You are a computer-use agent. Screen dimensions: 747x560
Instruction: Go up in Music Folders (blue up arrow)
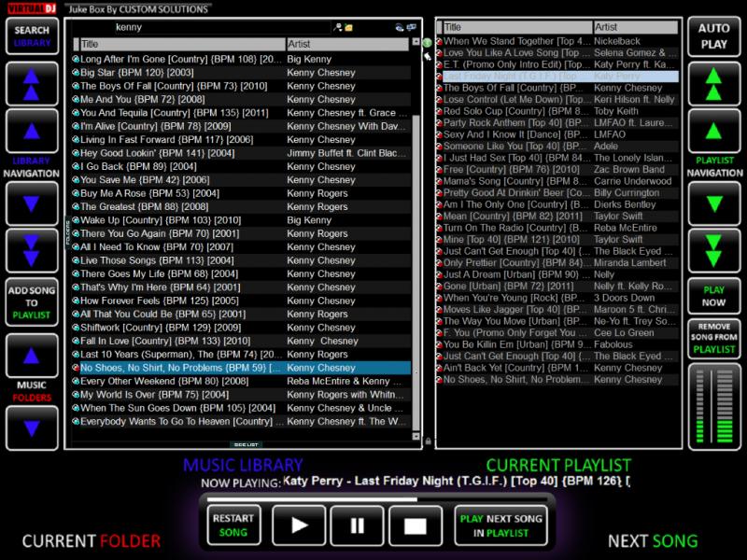(x=32, y=356)
